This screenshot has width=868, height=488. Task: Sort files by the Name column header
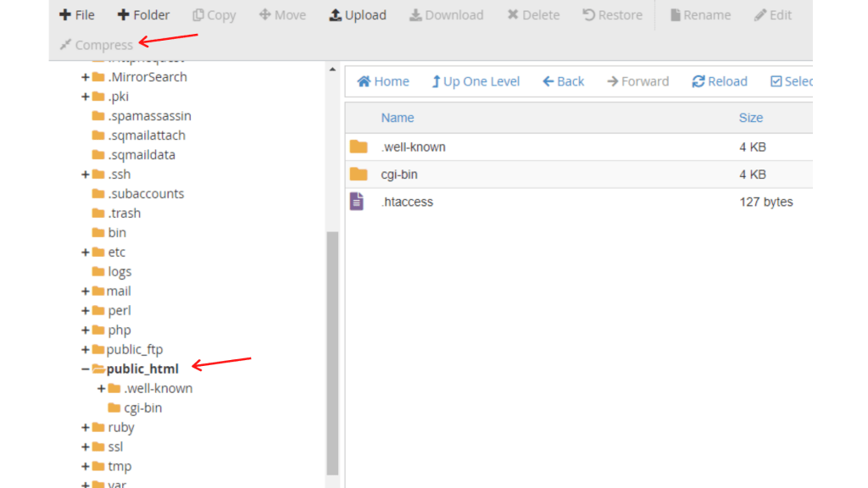pos(398,118)
